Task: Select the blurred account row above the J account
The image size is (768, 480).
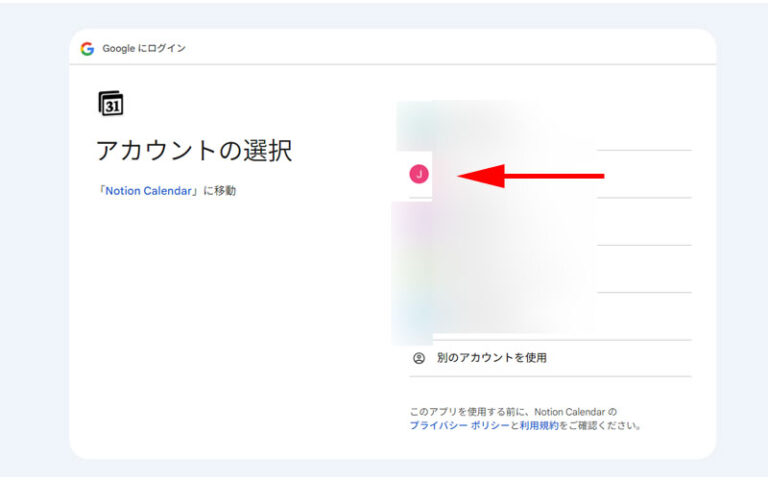Action: pos(550,127)
